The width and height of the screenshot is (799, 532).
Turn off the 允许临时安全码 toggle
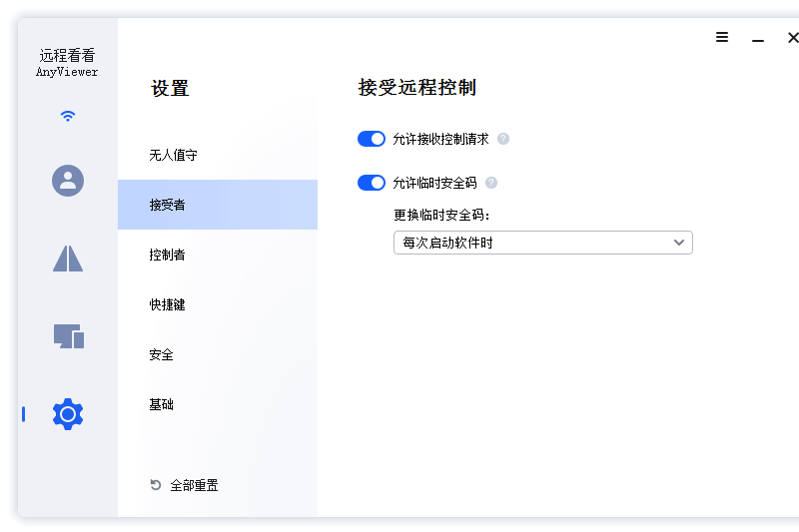click(372, 183)
